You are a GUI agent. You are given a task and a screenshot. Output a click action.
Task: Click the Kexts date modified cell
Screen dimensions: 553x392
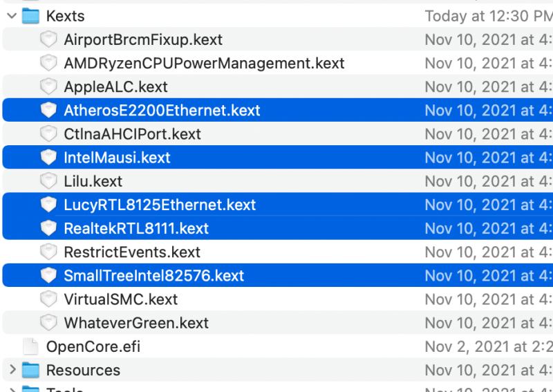pyautogui.click(x=487, y=15)
